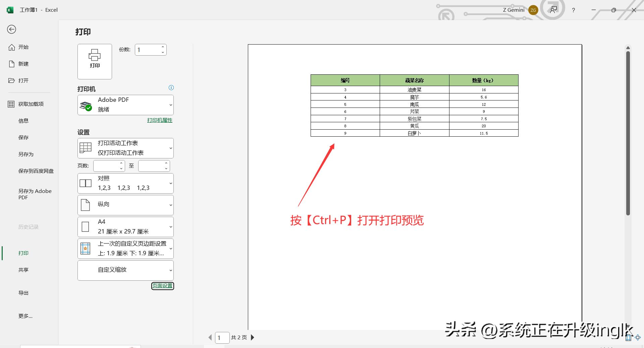The width and height of the screenshot is (644, 348).
Task: Open the help question mark icon
Action: click(x=573, y=10)
